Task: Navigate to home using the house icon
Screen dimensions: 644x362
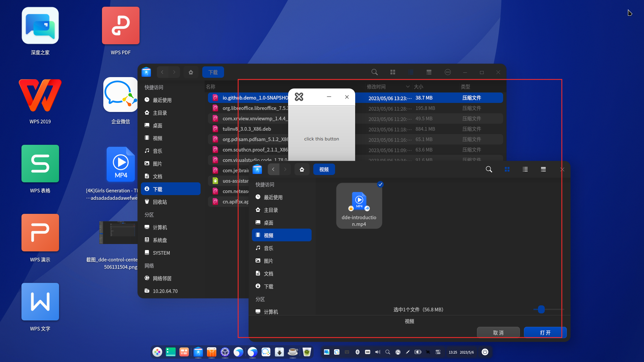Action: 191,72
